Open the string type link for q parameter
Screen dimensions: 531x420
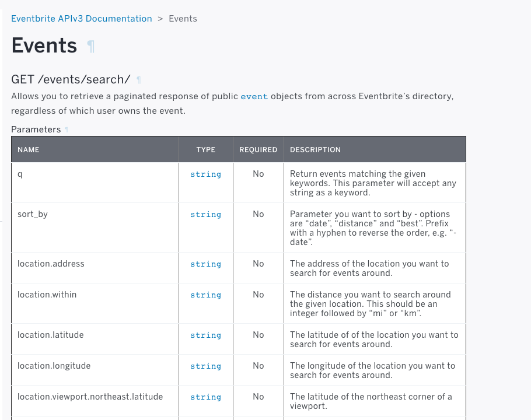click(205, 174)
